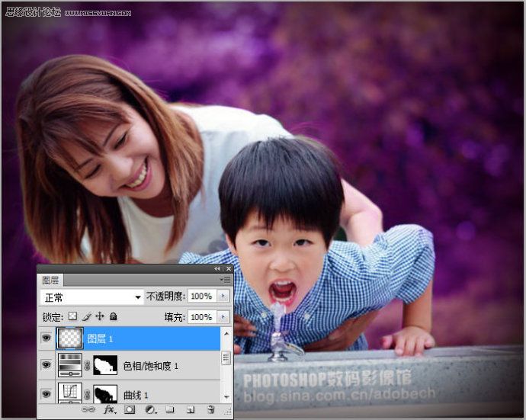Lock transparent pixels in 锁定 row
The width and height of the screenshot is (526, 420).
pos(72,316)
